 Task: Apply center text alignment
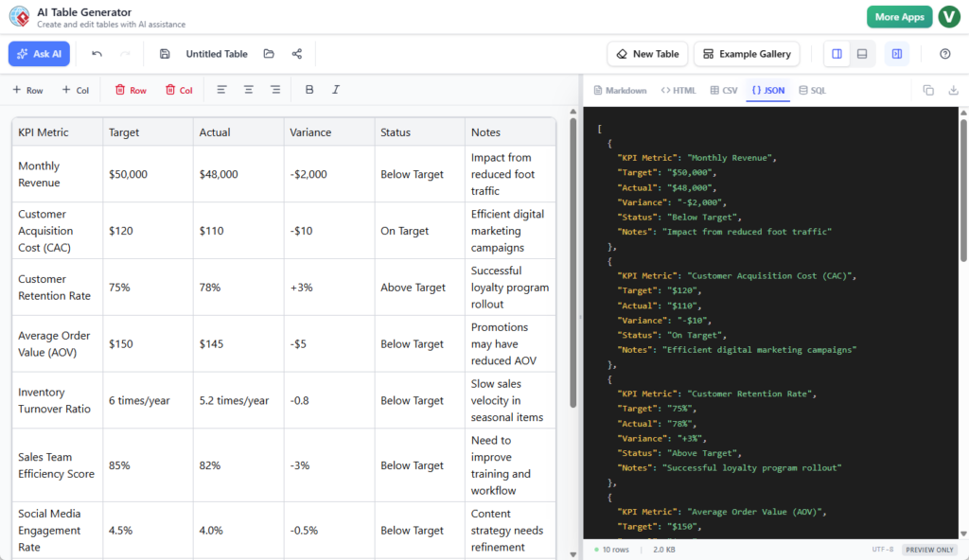coord(248,89)
